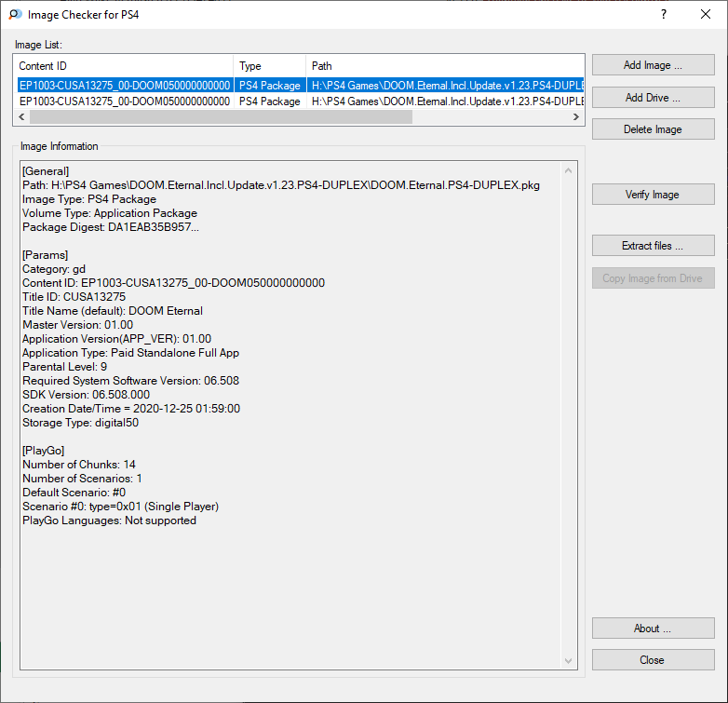Sort the list by Content ID column
Viewport: 728px width, 703px height.
pos(124,66)
